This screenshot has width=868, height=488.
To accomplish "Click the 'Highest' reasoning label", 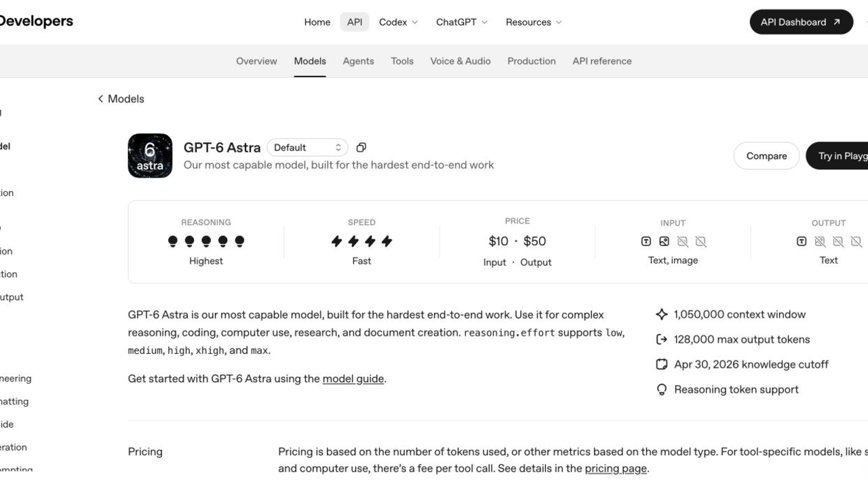I will click(x=206, y=261).
